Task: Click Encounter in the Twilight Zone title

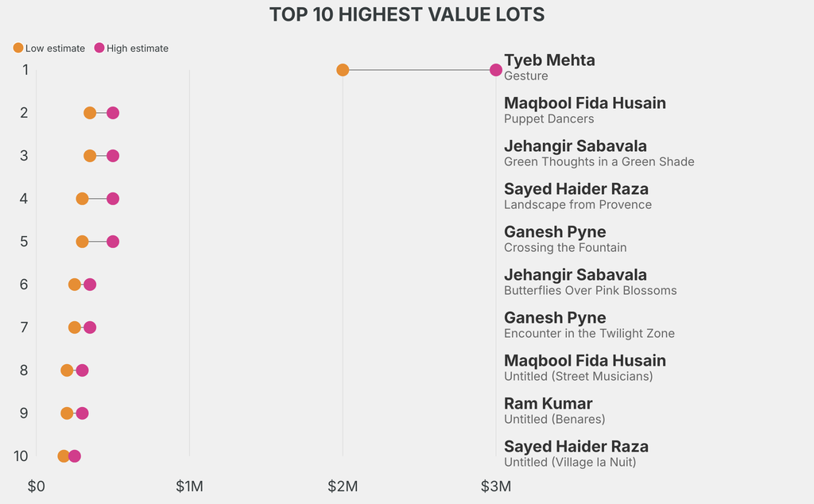Action: [589, 334]
